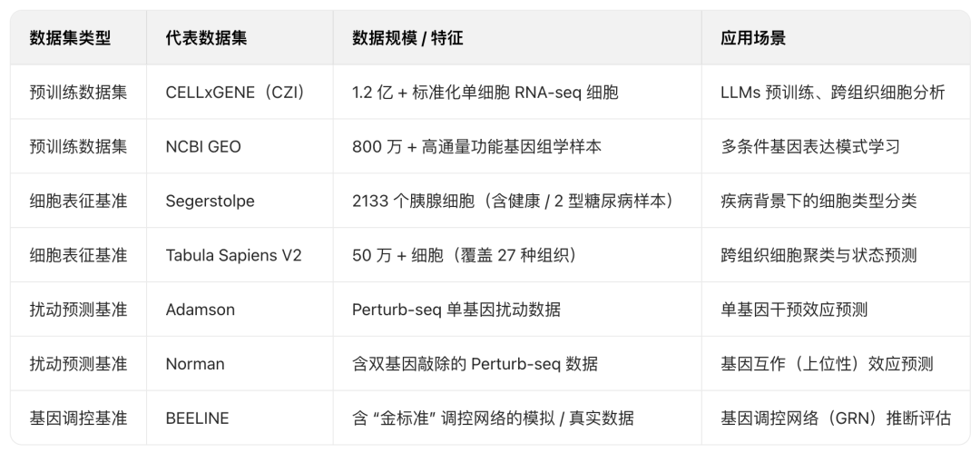Click the 数据规模 / 特征 column header
Screen dimensions: 980x453
click(407, 38)
